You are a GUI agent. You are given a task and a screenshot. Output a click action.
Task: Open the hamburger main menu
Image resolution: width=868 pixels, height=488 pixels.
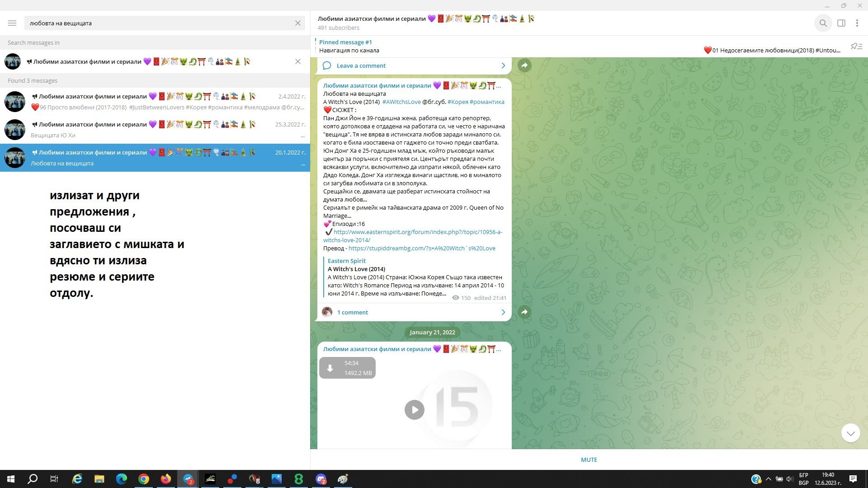tap(12, 23)
